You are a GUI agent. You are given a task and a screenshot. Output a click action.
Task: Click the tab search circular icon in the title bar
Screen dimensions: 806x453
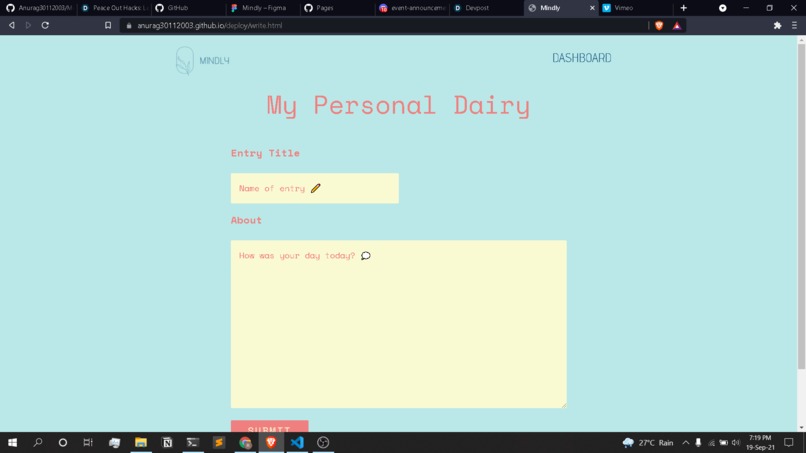click(723, 8)
